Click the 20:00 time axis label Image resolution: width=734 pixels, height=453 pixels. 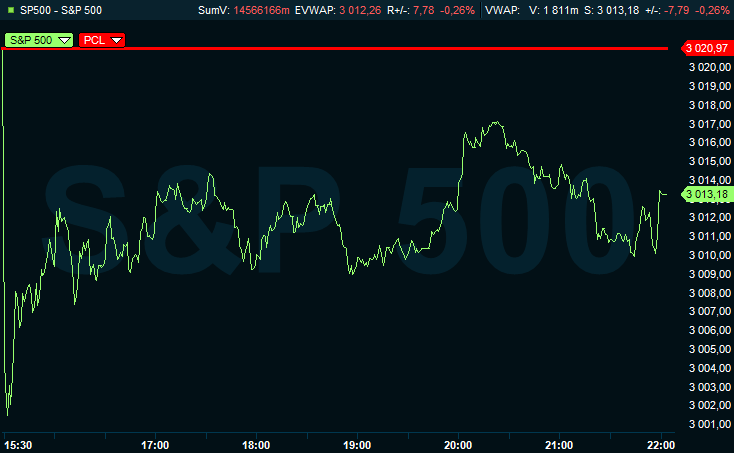458,445
